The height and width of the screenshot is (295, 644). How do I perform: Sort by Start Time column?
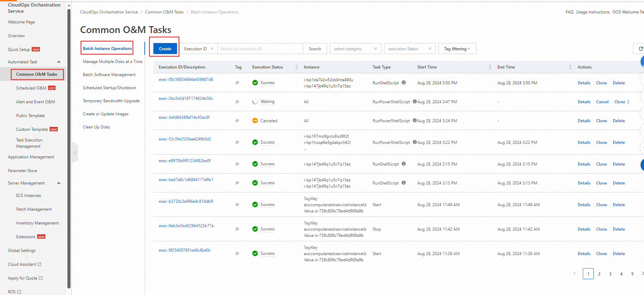click(490, 67)
